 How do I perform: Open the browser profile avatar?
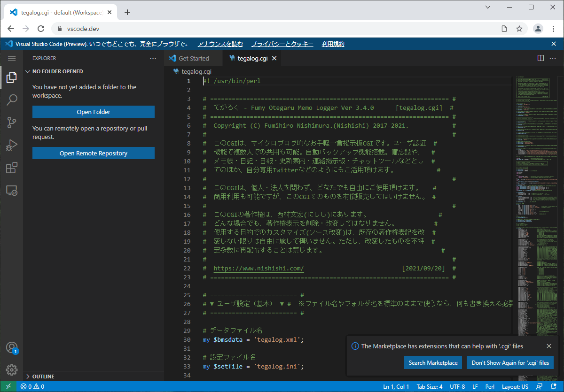pyautogui.click(x=538, y=29)
